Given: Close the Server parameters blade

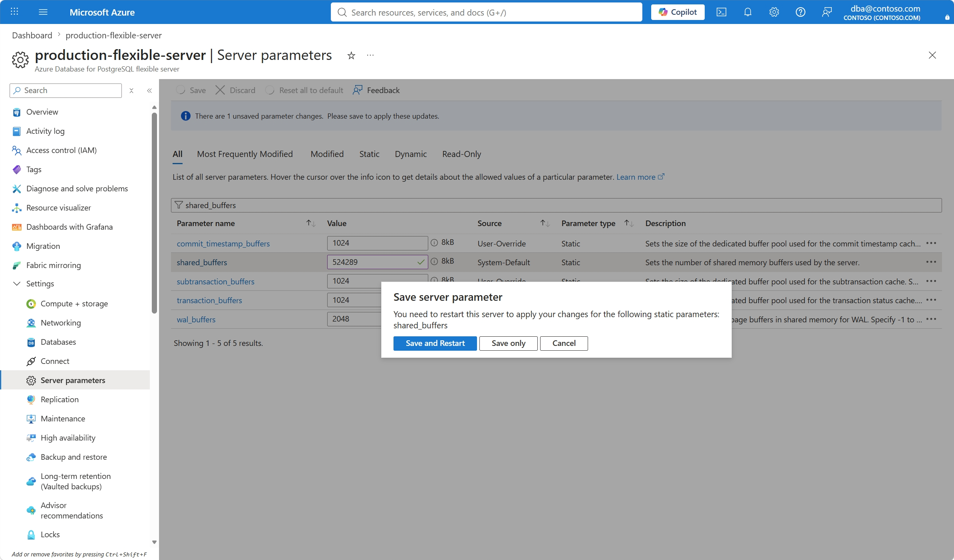Looking at the screenshot, I should coord(932,55).
